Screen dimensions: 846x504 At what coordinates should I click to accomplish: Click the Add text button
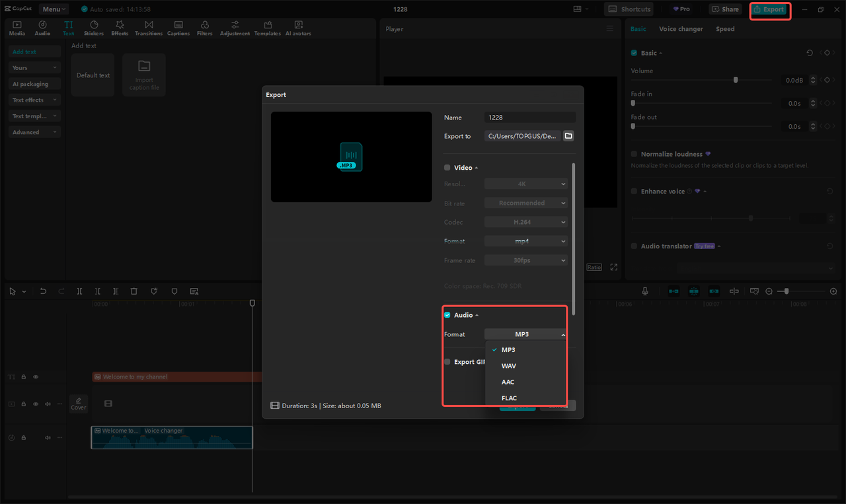[x=34, y=51]
